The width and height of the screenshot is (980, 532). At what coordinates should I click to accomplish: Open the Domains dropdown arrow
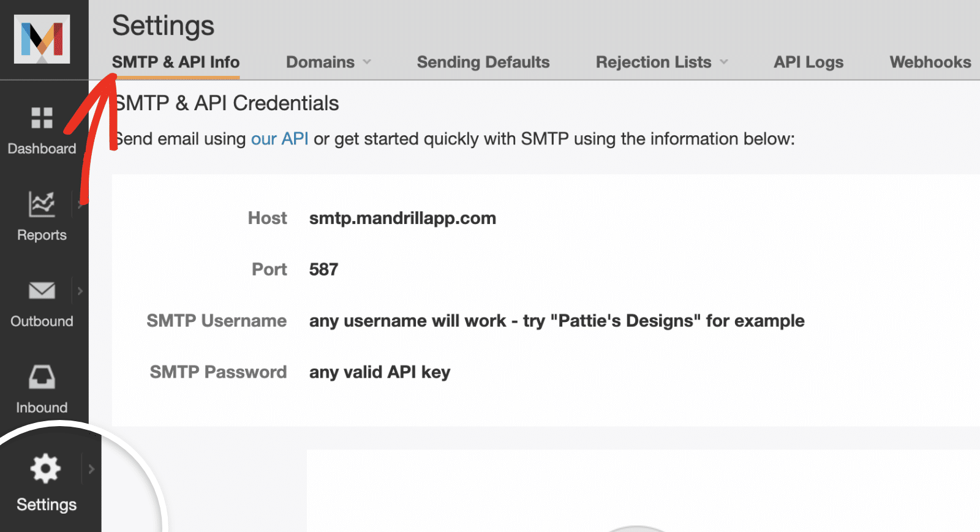tap(367, 62)
